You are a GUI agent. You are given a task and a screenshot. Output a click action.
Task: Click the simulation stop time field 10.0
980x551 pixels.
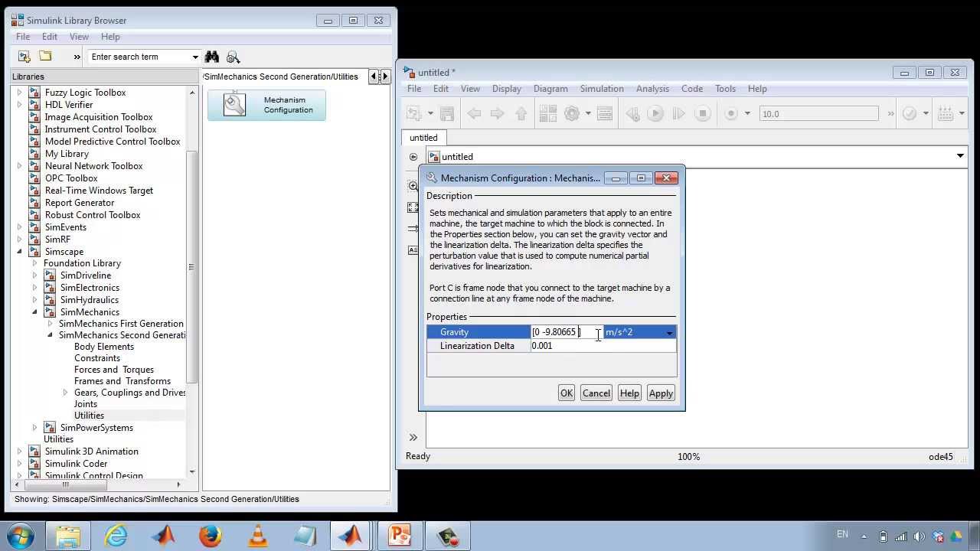[818, 113]
